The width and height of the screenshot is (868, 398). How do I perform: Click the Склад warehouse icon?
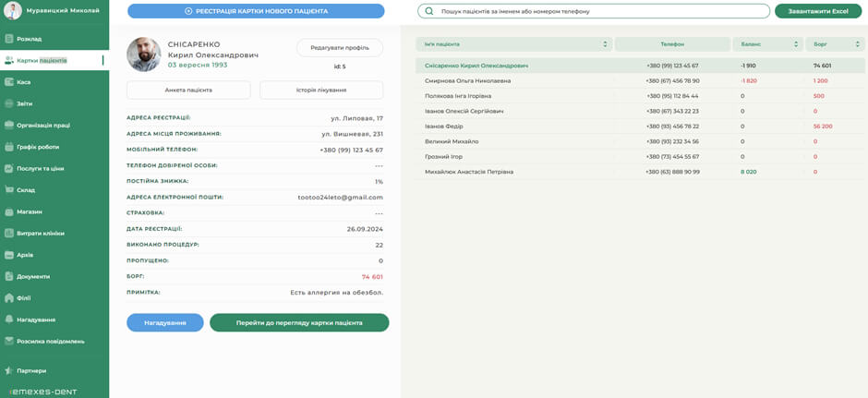point(9,190)
